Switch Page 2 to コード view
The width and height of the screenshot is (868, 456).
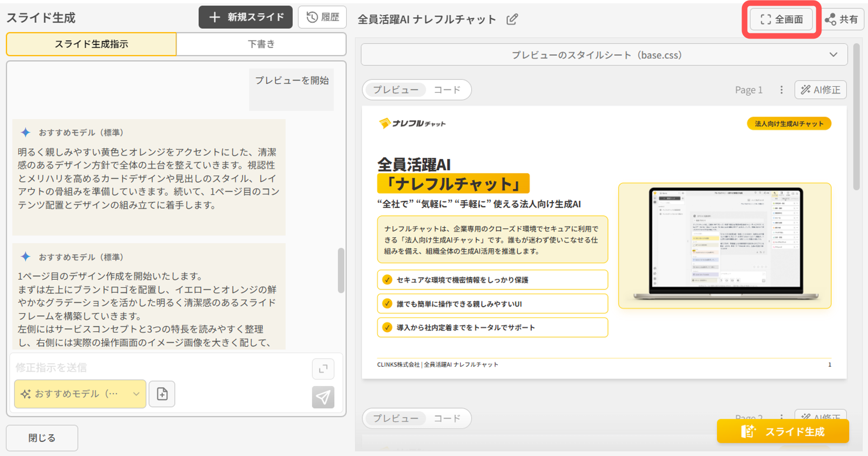[x=447, y=418]
